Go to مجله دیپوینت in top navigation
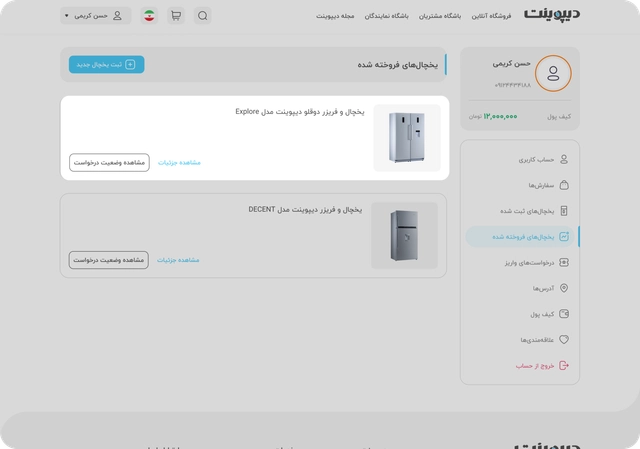 [335, 16]
